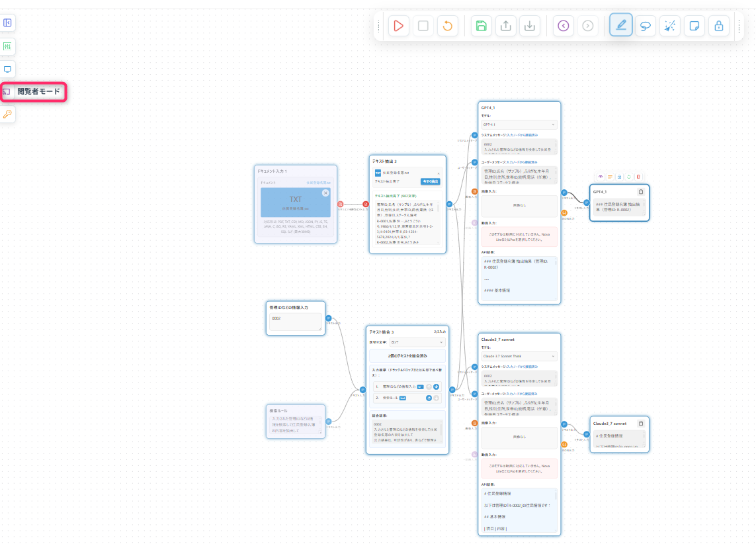
Task: Click orange JSON output port on GPT4_1 node
Action: [564, 212]
